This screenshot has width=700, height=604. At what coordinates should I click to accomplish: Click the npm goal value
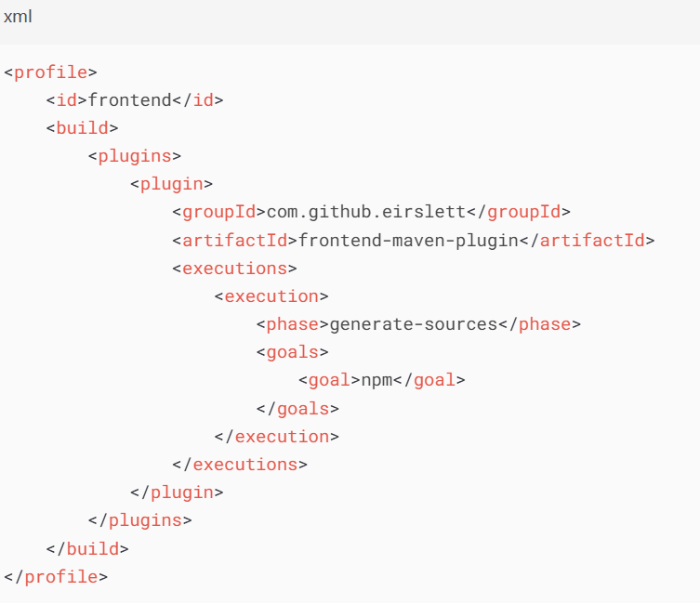tap(376, 381)
